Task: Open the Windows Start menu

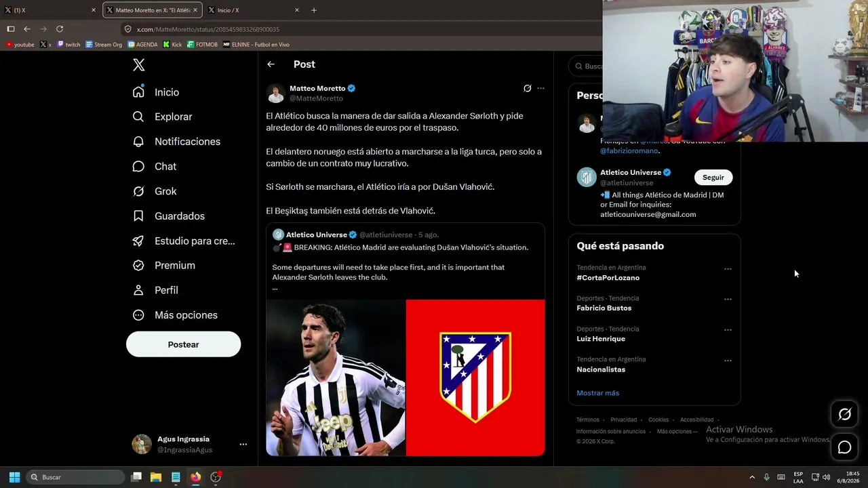Action: coord(14,477)
